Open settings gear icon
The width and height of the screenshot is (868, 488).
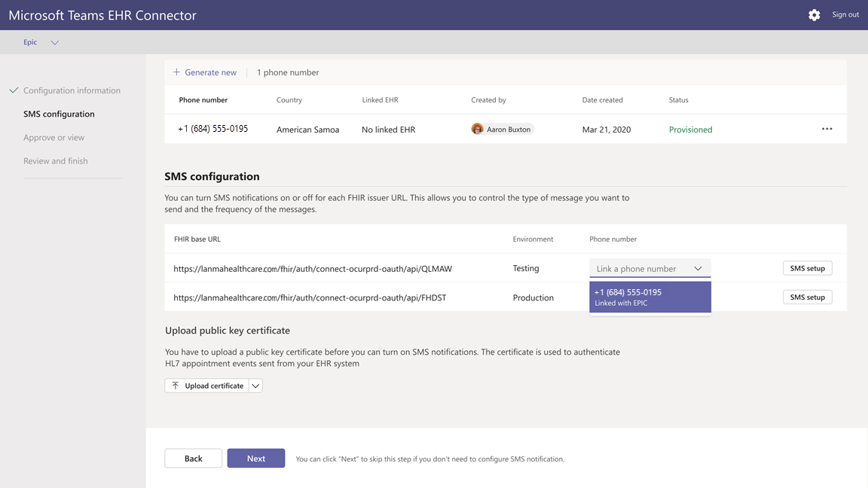tap(814, 15)
